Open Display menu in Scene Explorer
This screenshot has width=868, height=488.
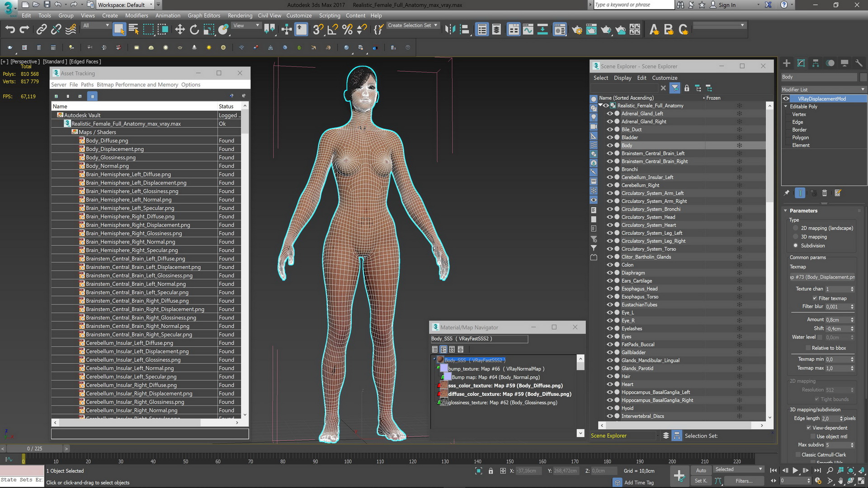[x=623, y=78]
